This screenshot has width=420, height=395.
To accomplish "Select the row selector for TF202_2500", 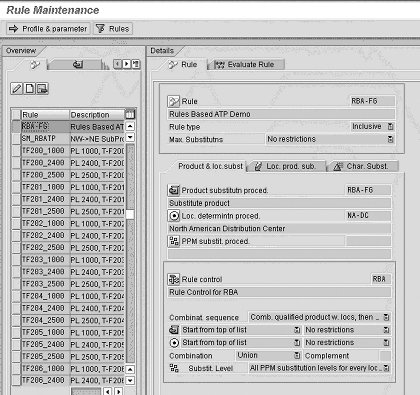I will [16, 248].
